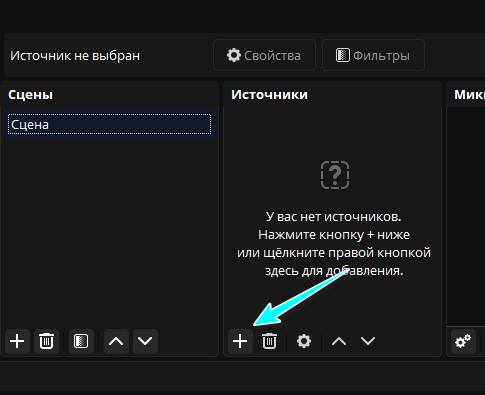Add a source with plus in Источники

pos(240,341)
